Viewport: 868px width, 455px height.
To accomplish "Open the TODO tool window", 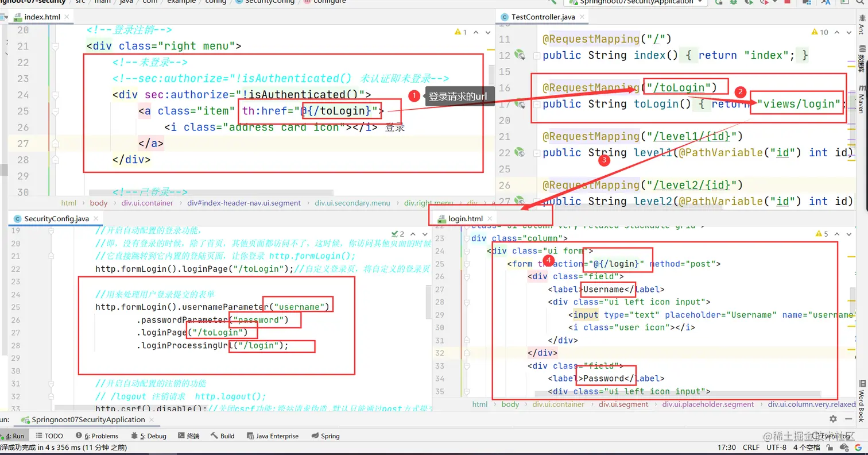I will pyautogui.click(x=49, y=436).
